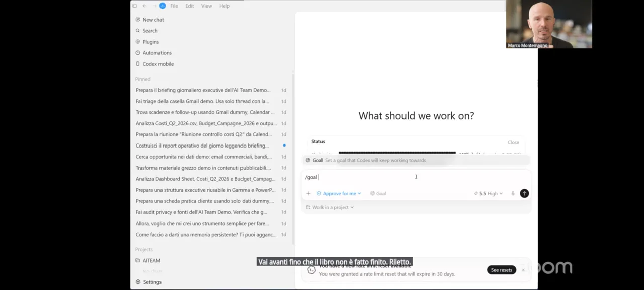Open chat 'Prepara la riunione Riunione controllo costi'
Image resolution: width=644 pixels, height=290 pixels.
tap(211, 134)
